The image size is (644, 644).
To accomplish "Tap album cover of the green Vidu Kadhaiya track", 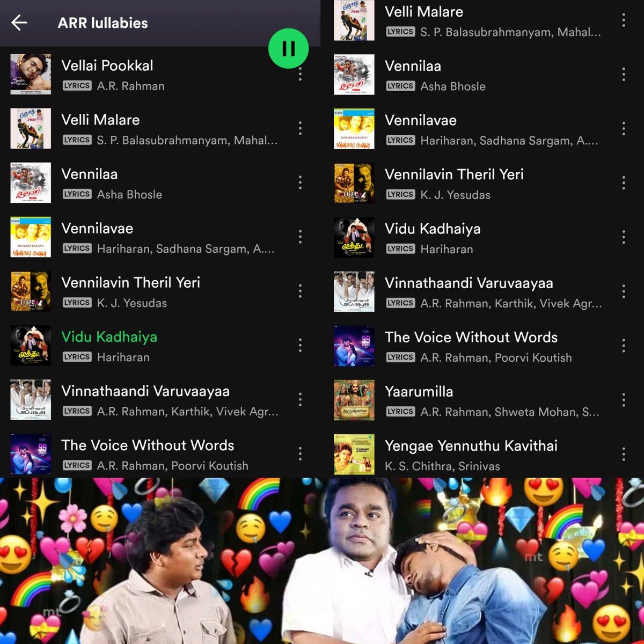I will [31, 345].
